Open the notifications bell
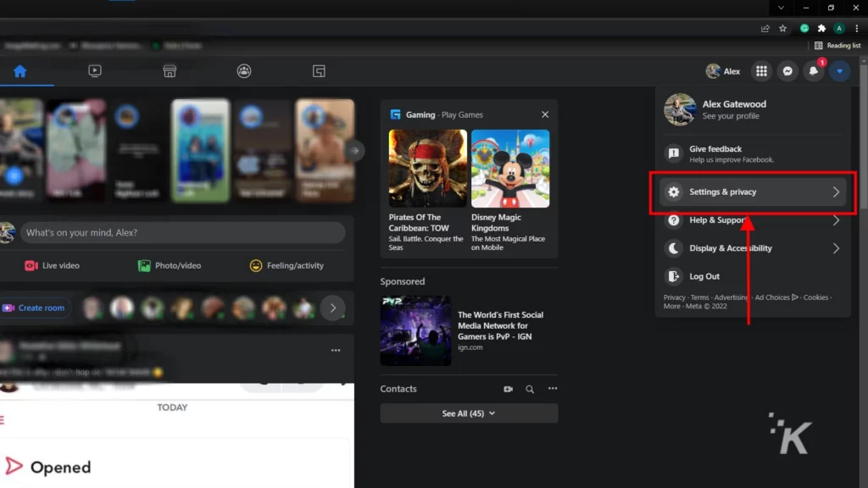This screenshot has height=488, width=868. tap(813, 71)
